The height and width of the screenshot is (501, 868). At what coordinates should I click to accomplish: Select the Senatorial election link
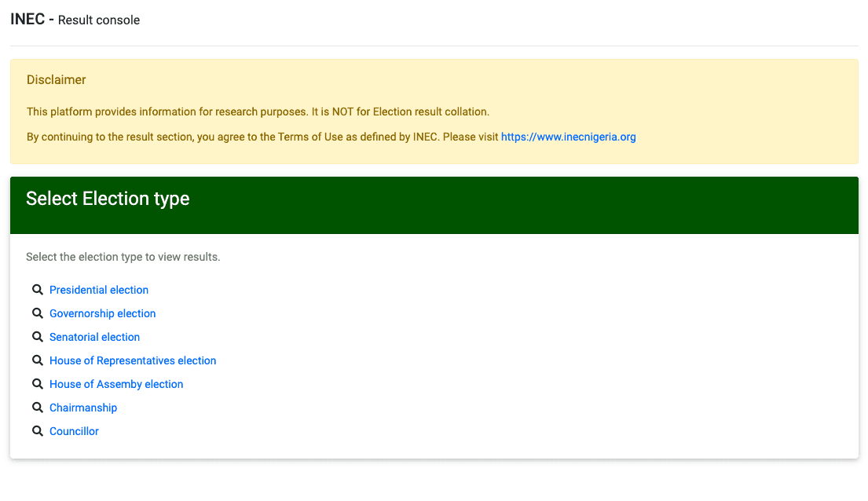(95, 337)
